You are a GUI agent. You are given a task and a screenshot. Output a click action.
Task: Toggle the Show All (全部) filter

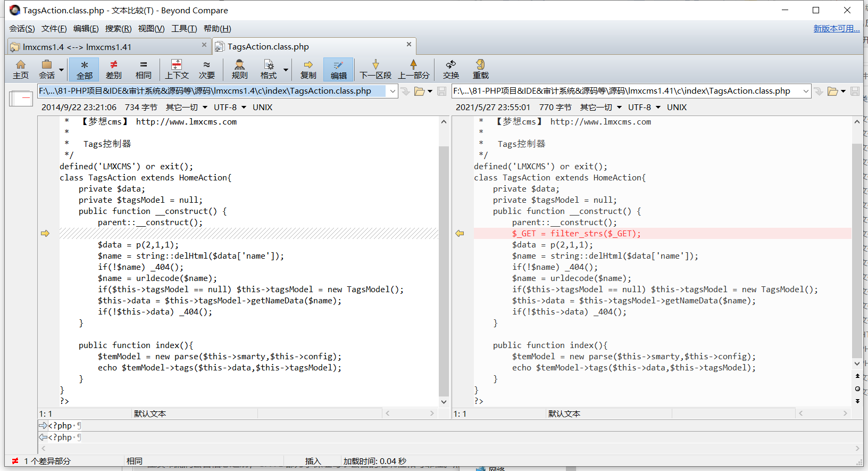pyautogui.click(x=84, y=70)
